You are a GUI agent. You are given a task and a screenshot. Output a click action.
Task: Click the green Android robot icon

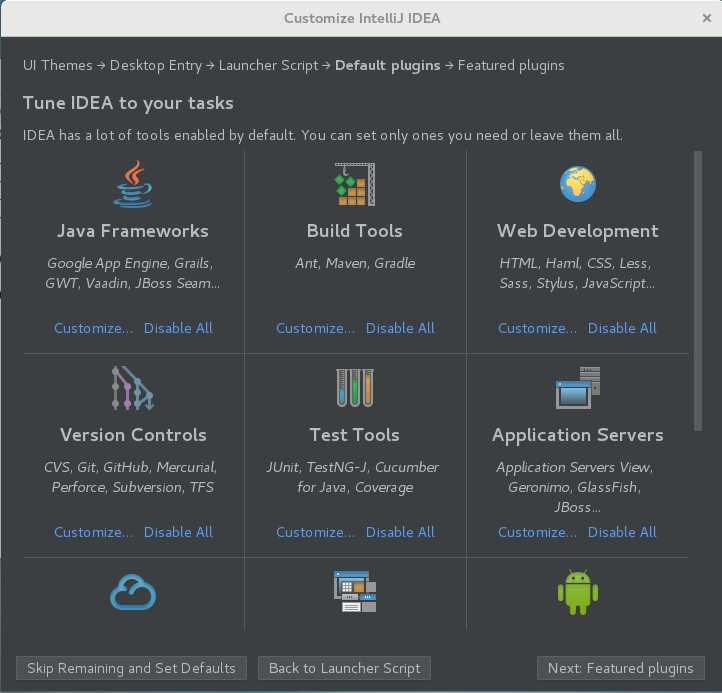[577, 592]
